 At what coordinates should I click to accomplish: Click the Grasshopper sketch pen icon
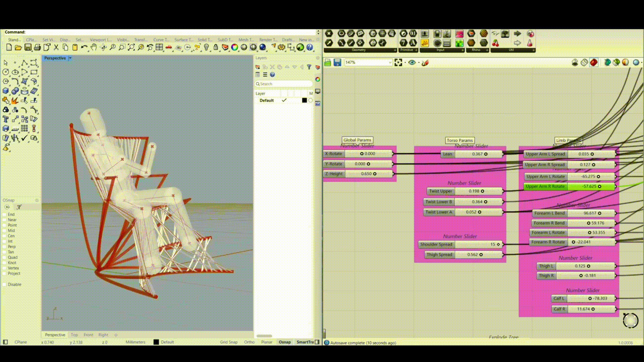[425, 62]
